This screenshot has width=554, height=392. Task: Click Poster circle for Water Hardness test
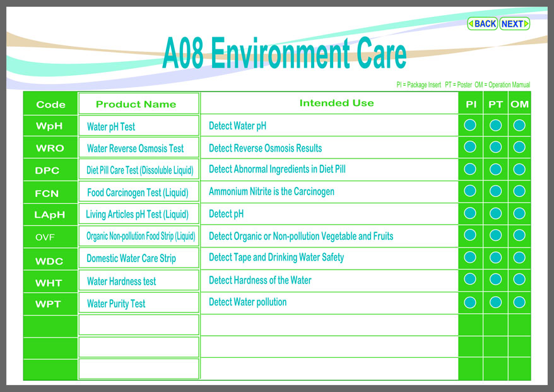pos(495,280)
